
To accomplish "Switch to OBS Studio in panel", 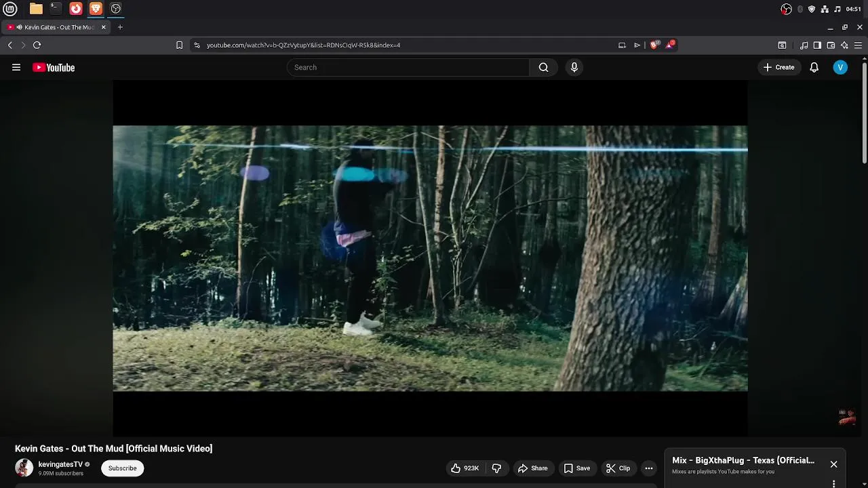I will coord(116,9).
